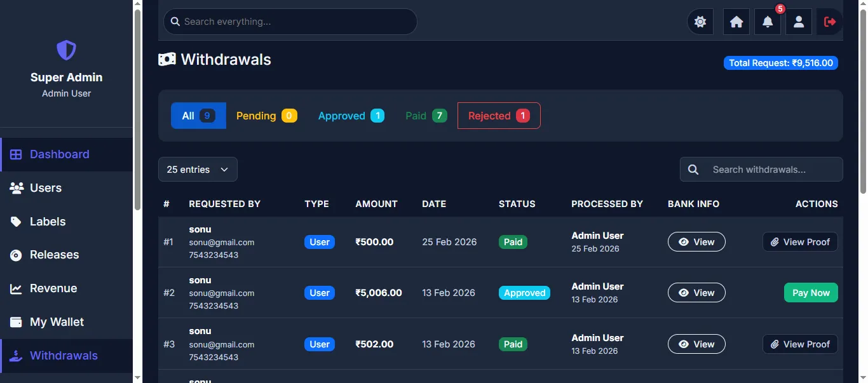Viewport: 868px width, 383px height.
Task: Click the Withdrawals hand icon in sidebar
Action: tap(17, 356)
